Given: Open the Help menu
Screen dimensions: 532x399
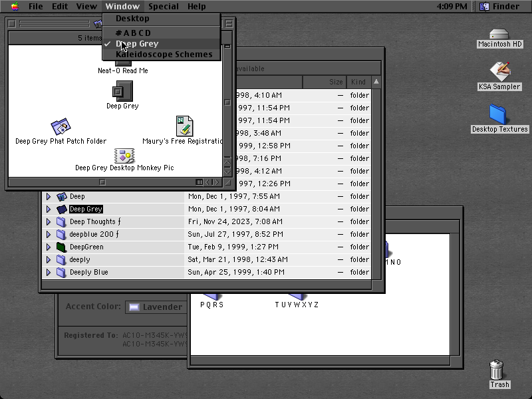Looking at the screenshot, I should 197,7.
